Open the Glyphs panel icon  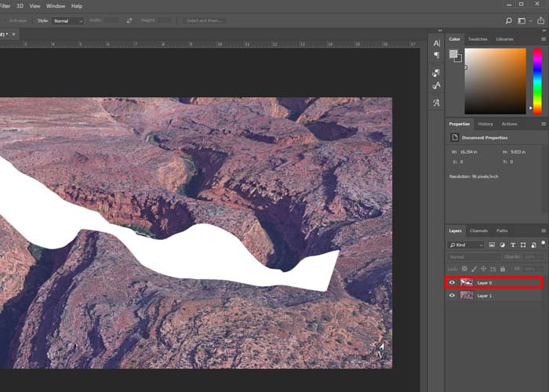[437, 103]
